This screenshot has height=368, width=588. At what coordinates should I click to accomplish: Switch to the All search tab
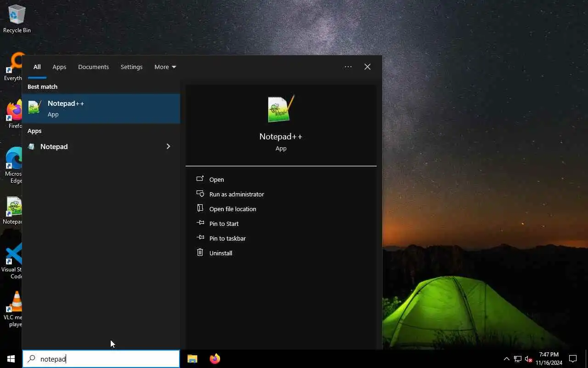click(37, 67)
